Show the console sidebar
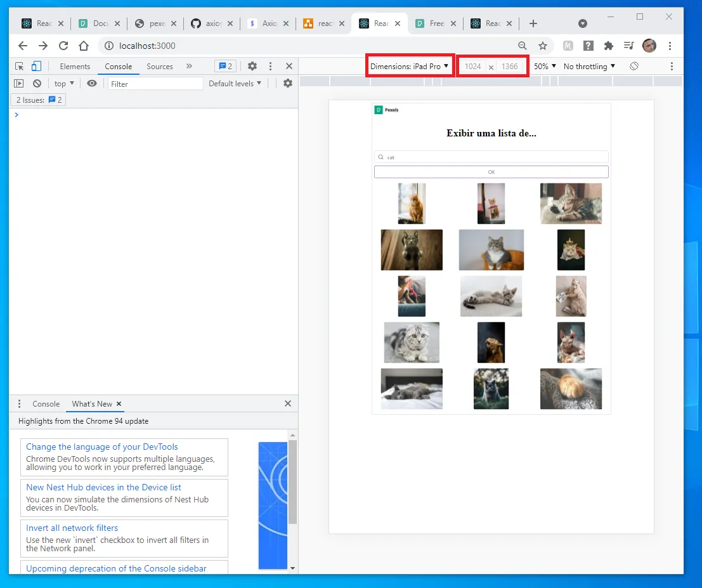 coord(19,83)
